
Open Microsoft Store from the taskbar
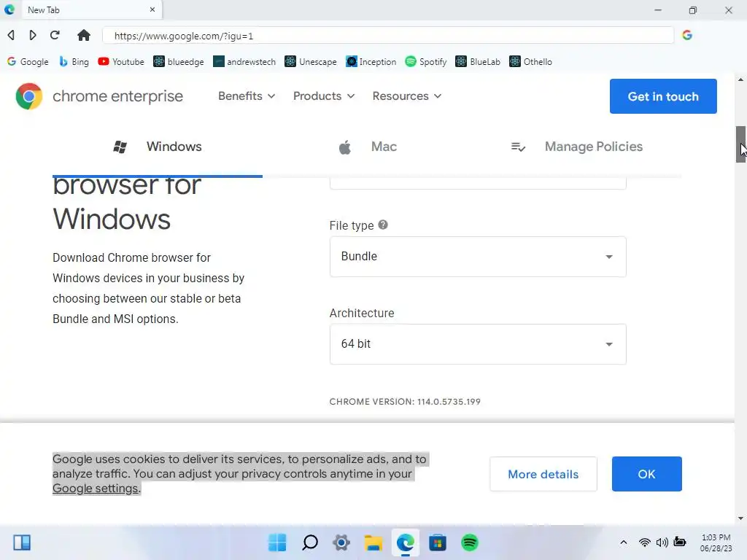[x=438, y=542]
